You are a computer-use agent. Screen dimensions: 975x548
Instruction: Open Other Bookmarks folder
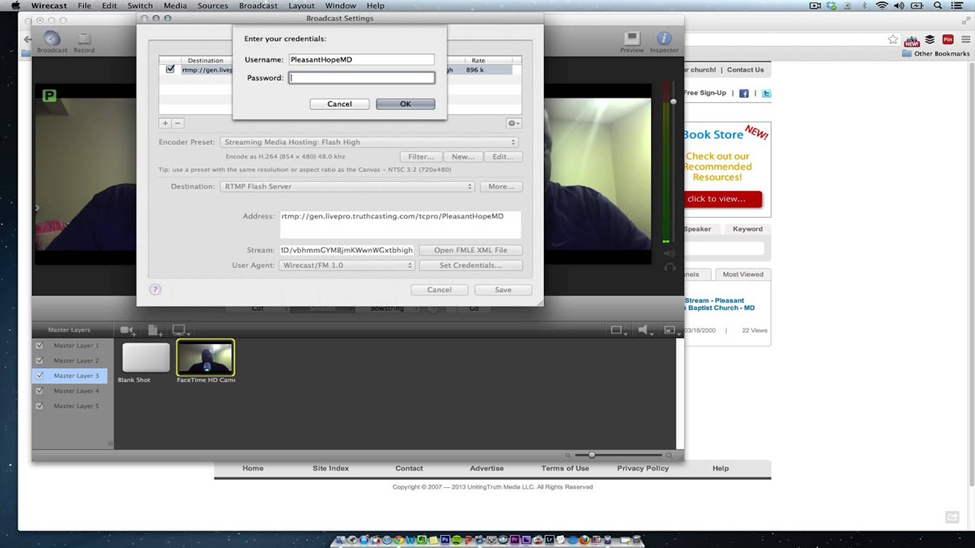pyautogui.click(x=936, y=53)
